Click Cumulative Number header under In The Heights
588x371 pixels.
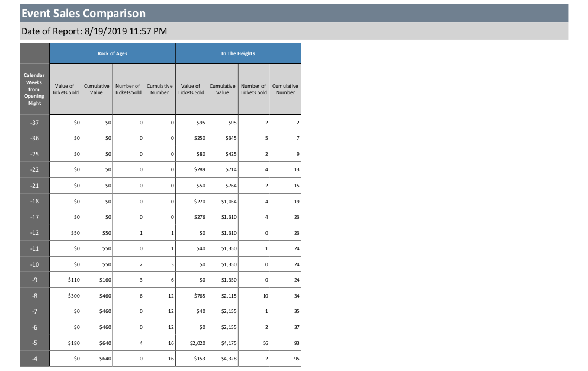285,89
